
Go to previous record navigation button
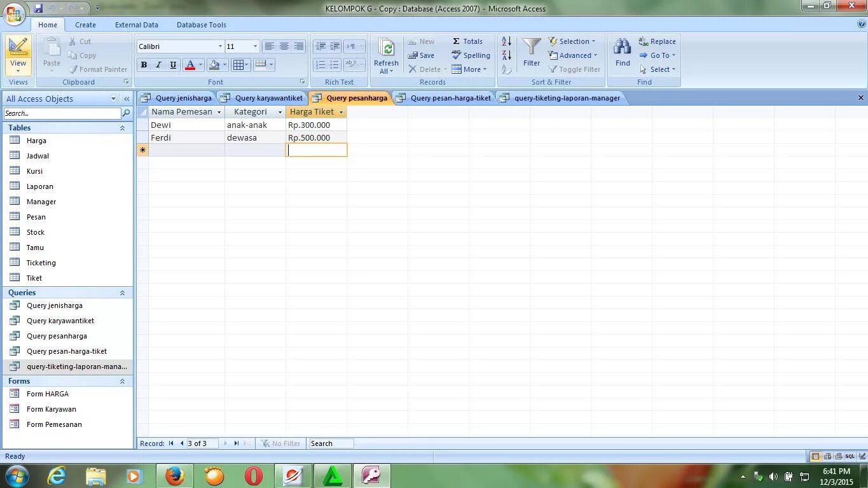182,443
